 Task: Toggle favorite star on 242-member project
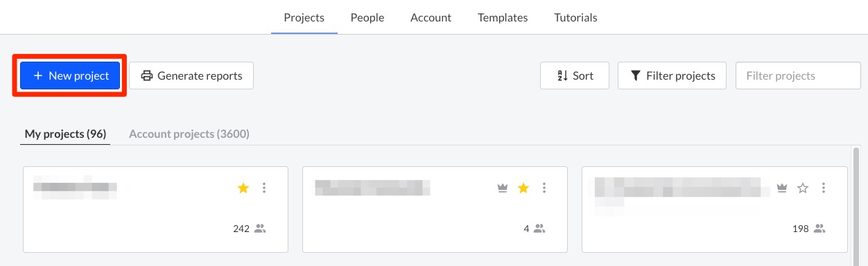pos(243,188)
